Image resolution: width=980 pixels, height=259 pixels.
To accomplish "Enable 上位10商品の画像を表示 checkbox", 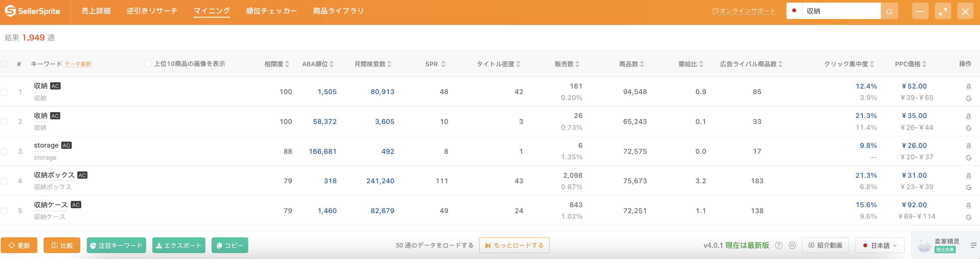I will (148, 64).
